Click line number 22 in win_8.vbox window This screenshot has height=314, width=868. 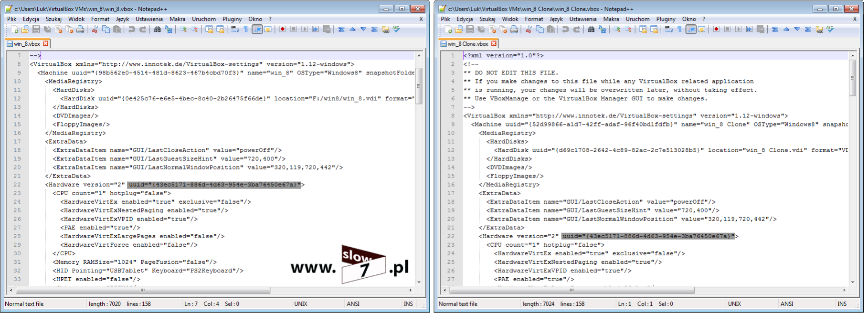pos(17,185)
